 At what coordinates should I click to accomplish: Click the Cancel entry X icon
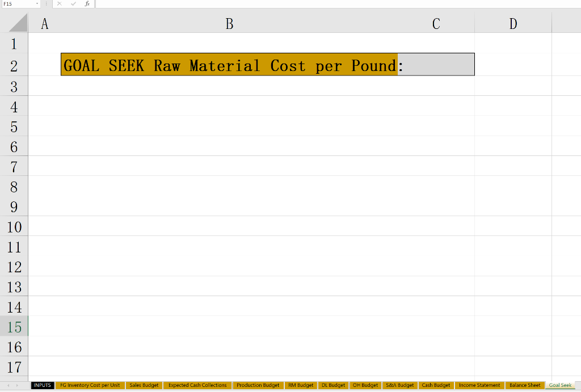click(59, 4)
